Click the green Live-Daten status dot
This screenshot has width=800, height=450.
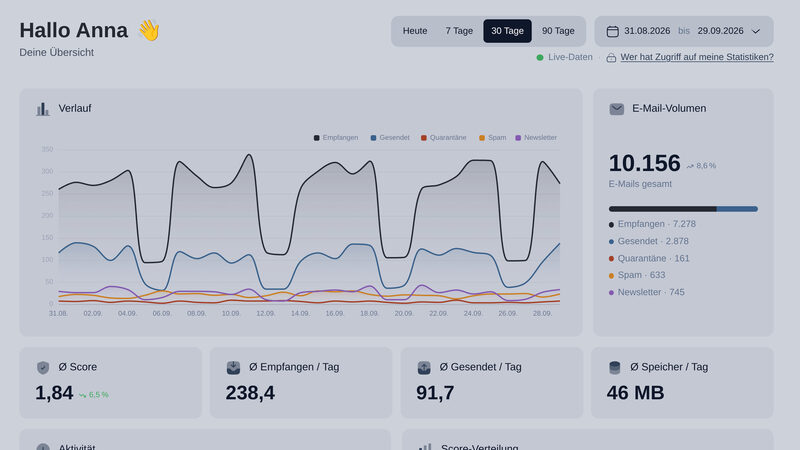point(540,58)
